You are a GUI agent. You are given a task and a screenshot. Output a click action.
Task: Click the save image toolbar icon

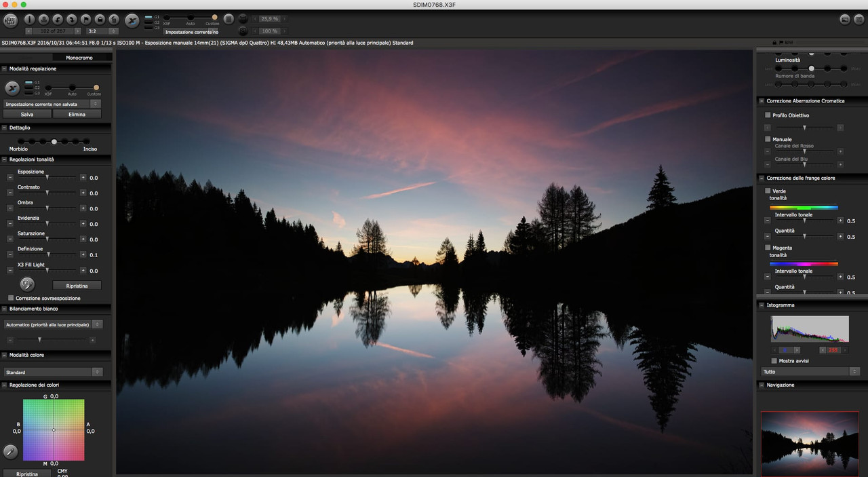[44, 20]
